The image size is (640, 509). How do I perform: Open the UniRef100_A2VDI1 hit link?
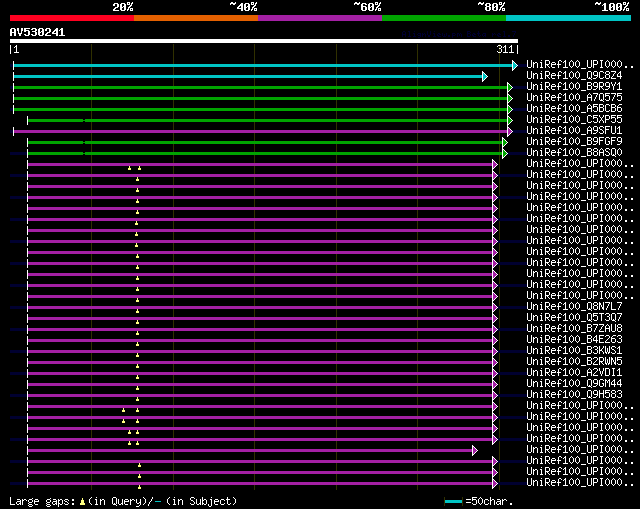[x=573, y=373]
